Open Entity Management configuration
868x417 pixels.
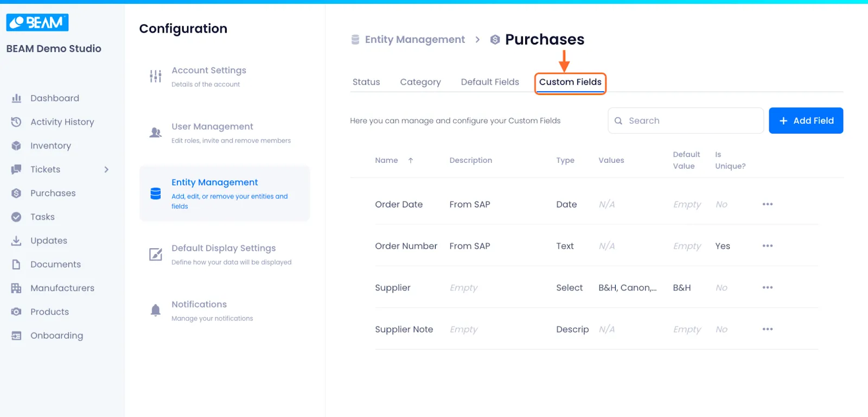[x=225, y=193]
